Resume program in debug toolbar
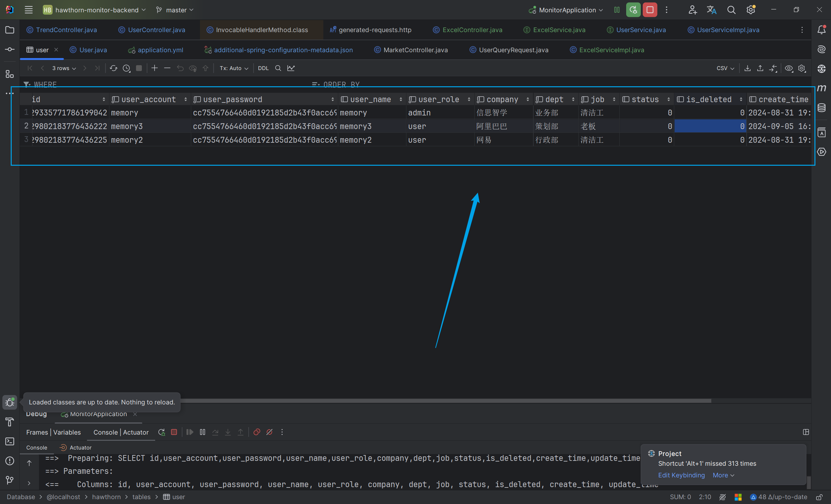 click(x=190, y=432)
